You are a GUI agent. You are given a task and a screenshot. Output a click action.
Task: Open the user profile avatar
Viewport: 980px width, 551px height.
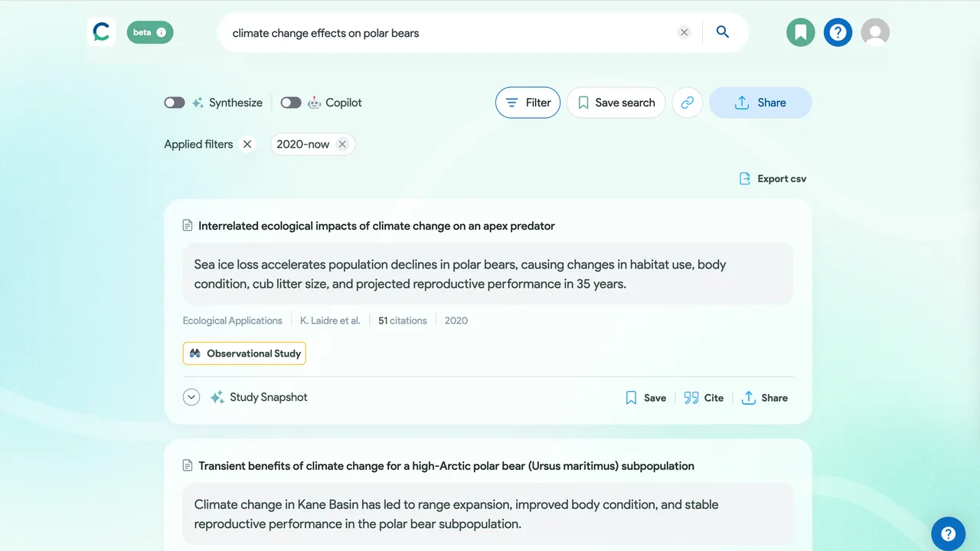point(875,32)
